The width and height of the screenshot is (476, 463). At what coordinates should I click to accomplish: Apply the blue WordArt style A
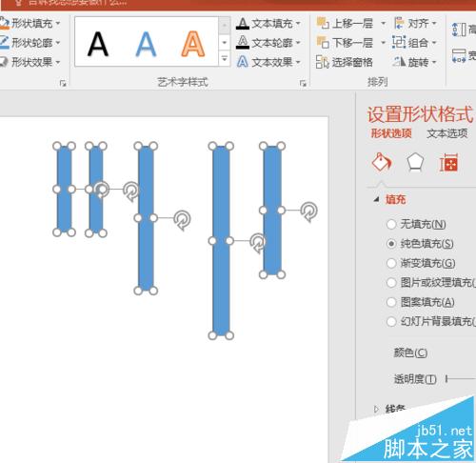146,44
